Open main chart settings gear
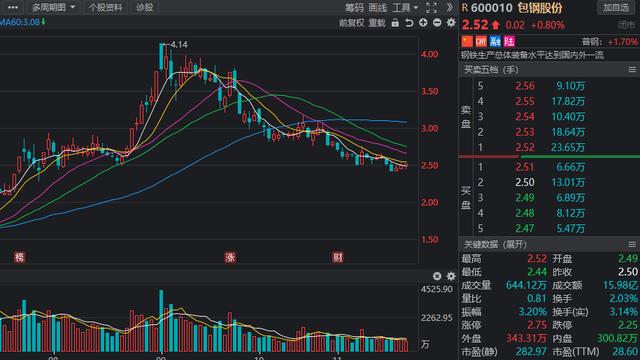640x360 pixels. tap(451, 23)
